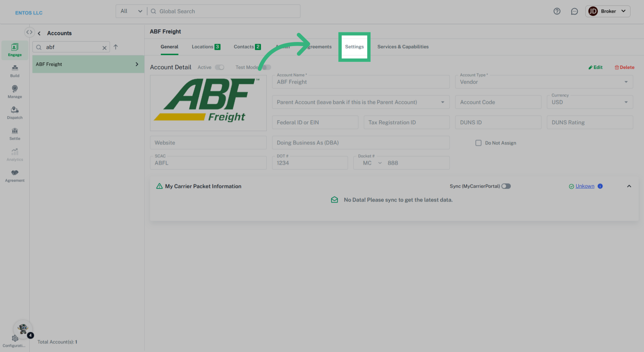This screenshot has height=352, width=644.
Task: Click the assistant robot avatar icon
Action: (x=23, y=329)
